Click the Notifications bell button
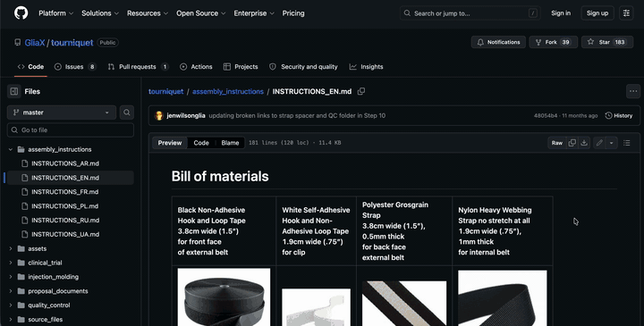Image resolution: width=644 pixels, height=326 pixels. coord(498,42)
